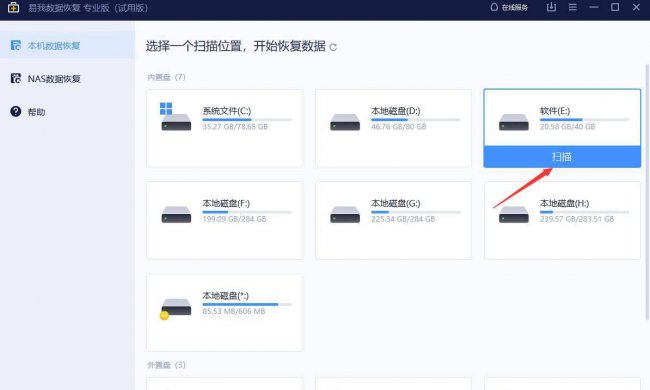Viewport: 650px width, 390px height.
Task: Click the 系统文件(C:) drive icon
Action: [175, 117]
